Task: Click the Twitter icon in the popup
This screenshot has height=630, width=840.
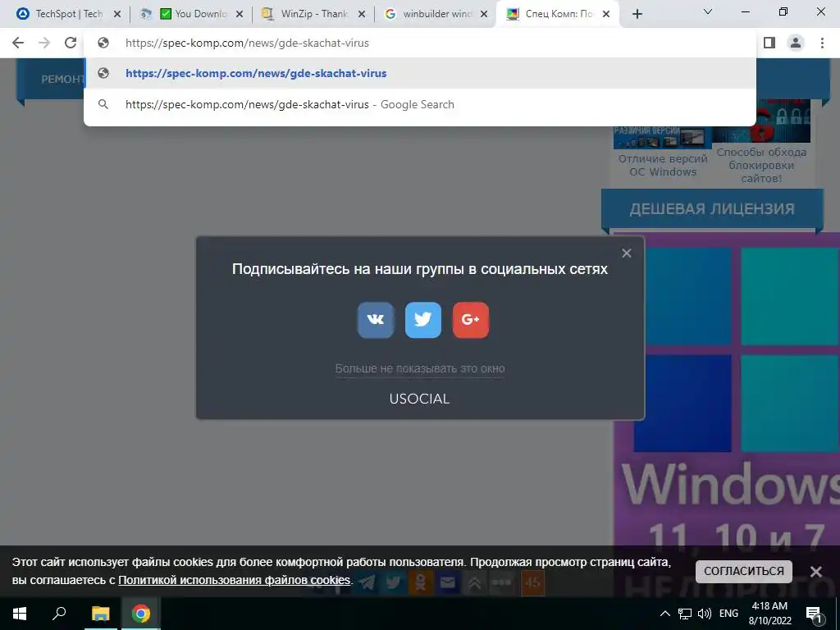Action: tap(422, 320)
